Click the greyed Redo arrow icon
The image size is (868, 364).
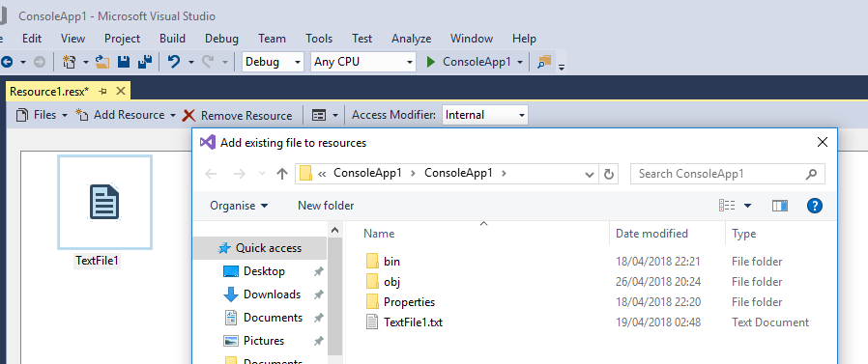pyautogui.click(x=208, y=62)
